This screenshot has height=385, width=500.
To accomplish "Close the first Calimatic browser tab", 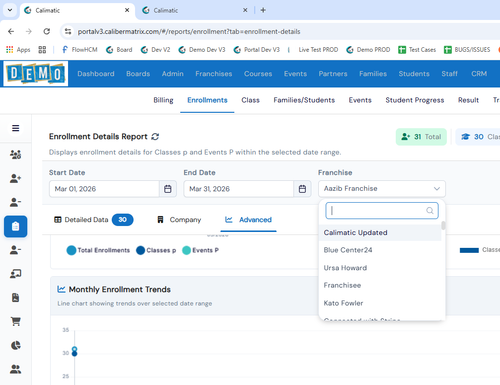I will (127, 10).
